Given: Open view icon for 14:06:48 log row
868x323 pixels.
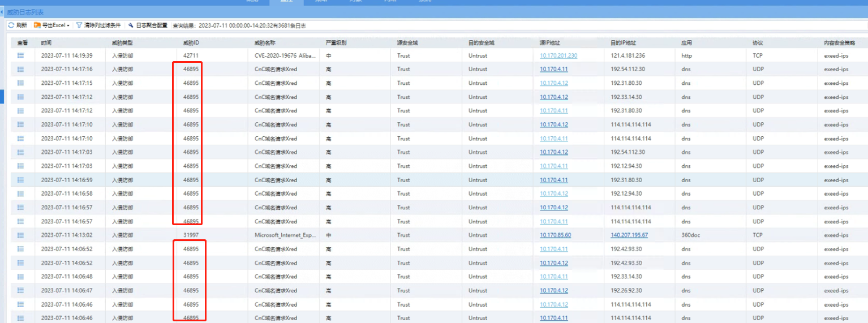Looking at the screenshot, I should pyautogui.click(x=20, y=277).
